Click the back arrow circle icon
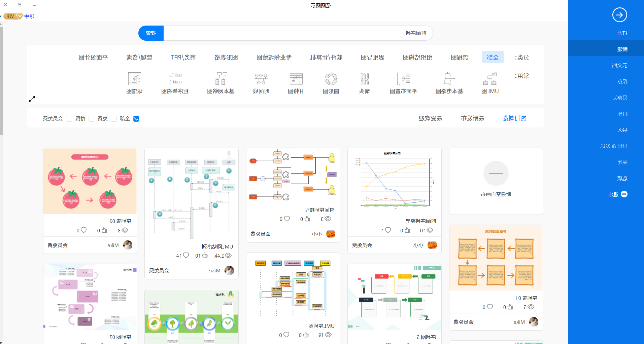 point(619,15)
